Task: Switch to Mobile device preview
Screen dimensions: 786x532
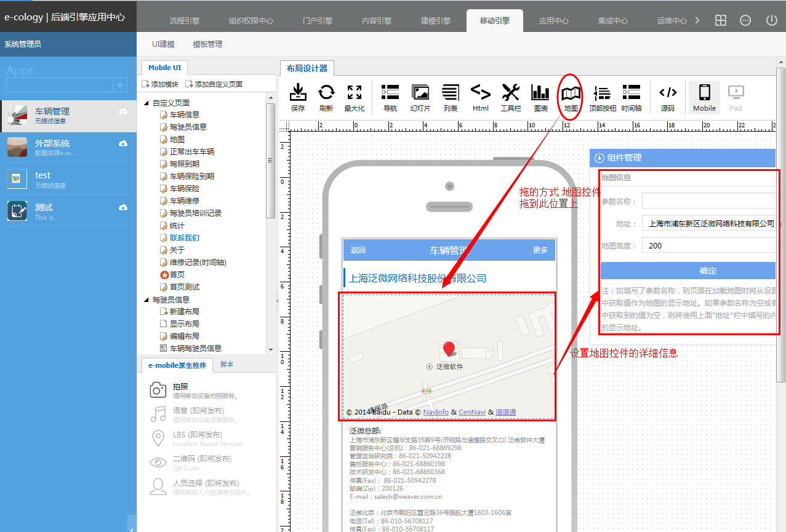Action: point(704,98)
